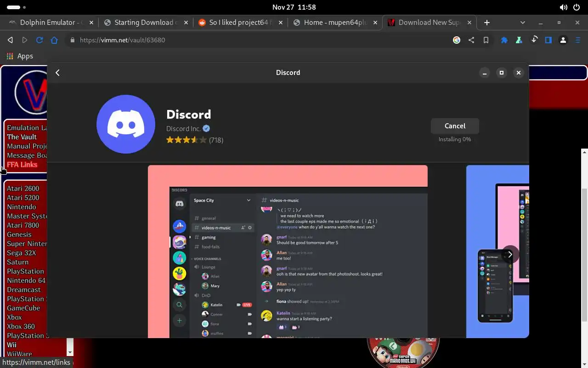This screenshot has height=368, width=588.
Task: Share this page via the share icon
Action: pyautogui.click(x=471, y=40)
